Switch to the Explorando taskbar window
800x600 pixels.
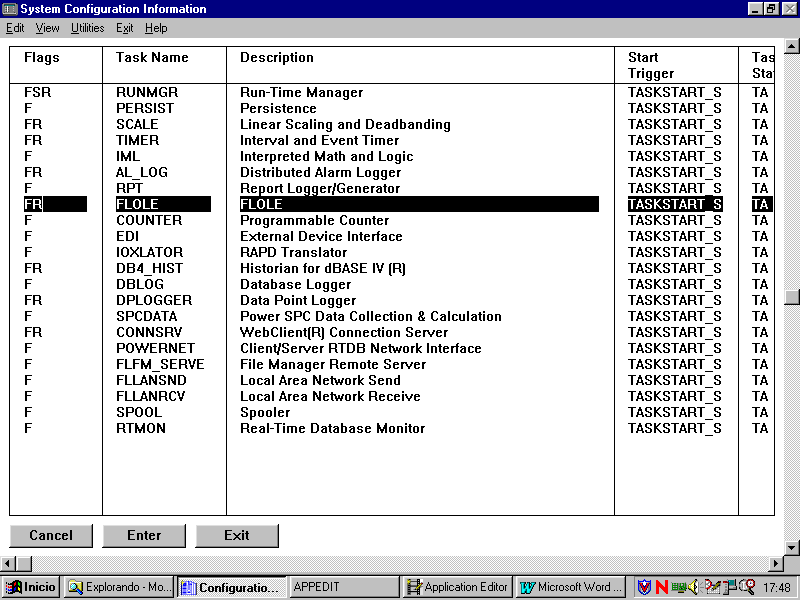119,587
